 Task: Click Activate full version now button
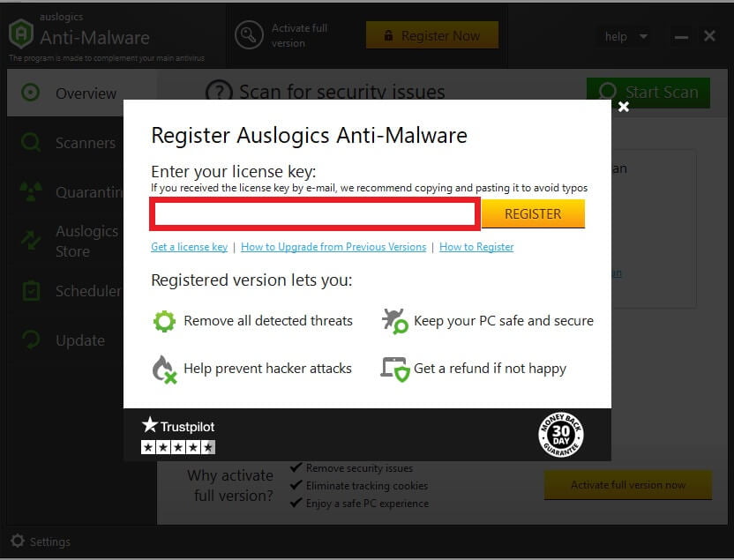(x=628, y=485)
